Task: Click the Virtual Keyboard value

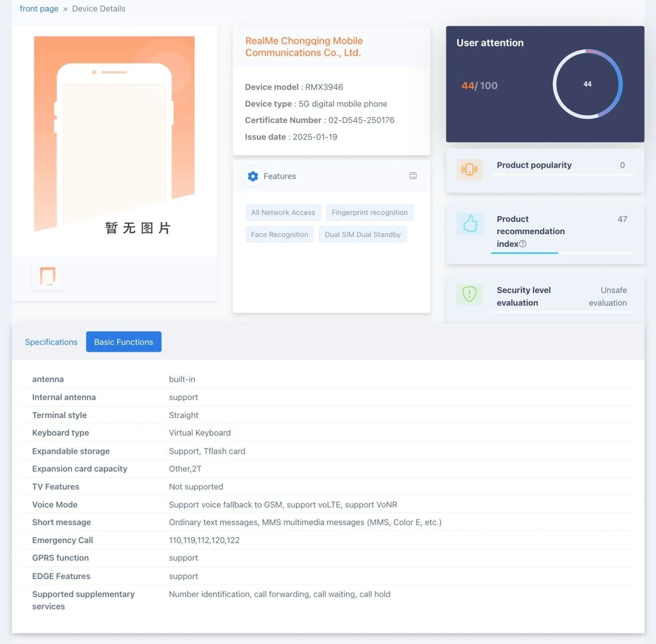Action: click(200, 433)
